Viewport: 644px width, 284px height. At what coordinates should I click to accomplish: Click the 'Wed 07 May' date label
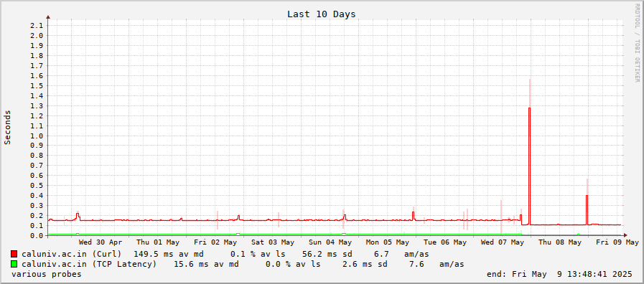point(503,242)
